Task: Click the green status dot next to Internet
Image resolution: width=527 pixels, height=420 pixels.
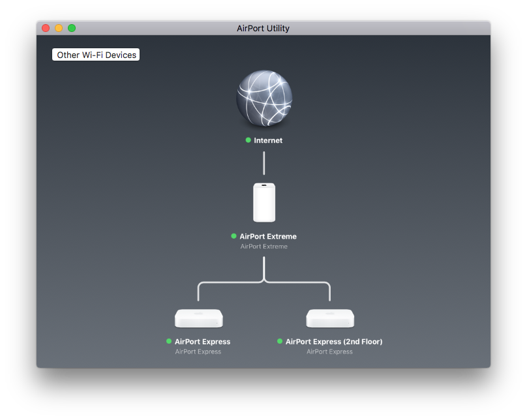Action: [248, 140]
